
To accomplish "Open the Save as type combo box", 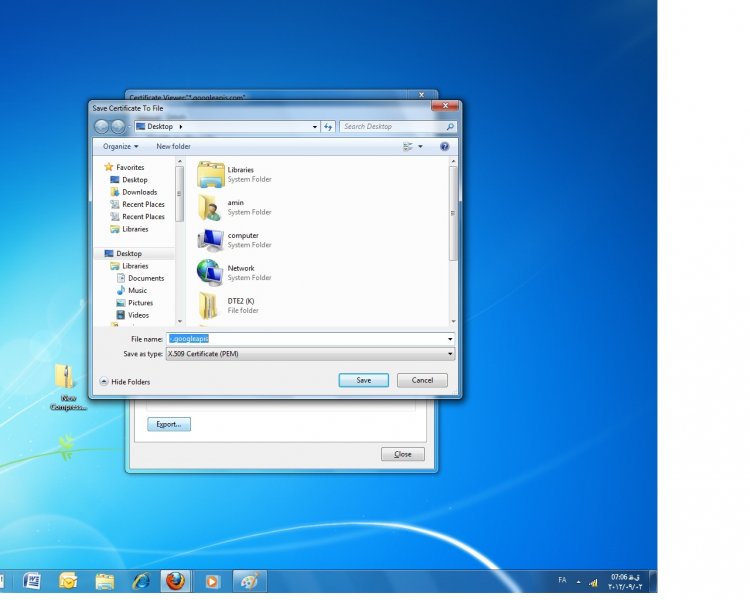I will coord(310,354).
